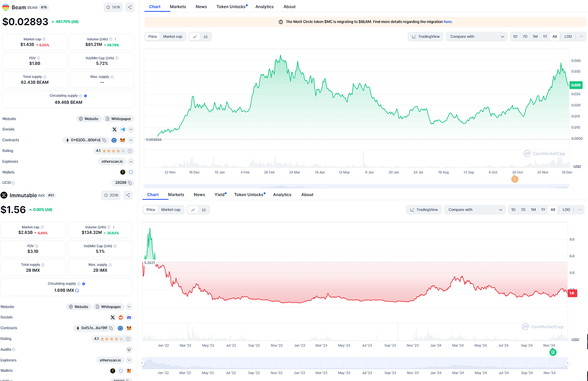
Task: Share the Beam page using share icon
Action: pos(130,7)
